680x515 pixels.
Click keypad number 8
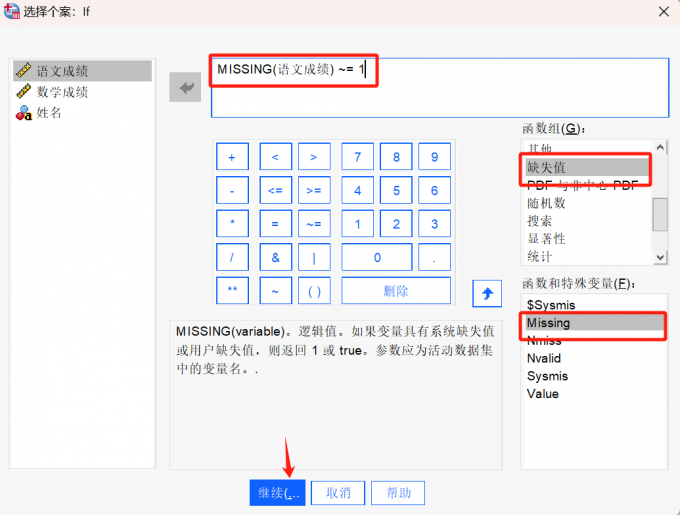396,156
